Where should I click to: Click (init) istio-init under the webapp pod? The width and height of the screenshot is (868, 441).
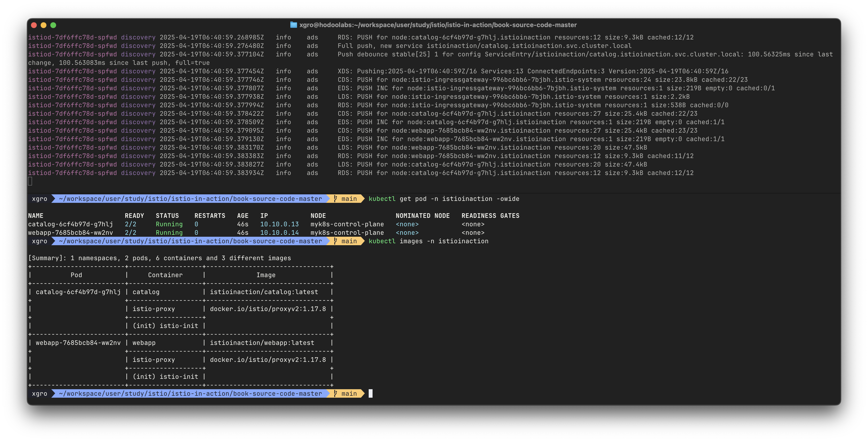165,377
